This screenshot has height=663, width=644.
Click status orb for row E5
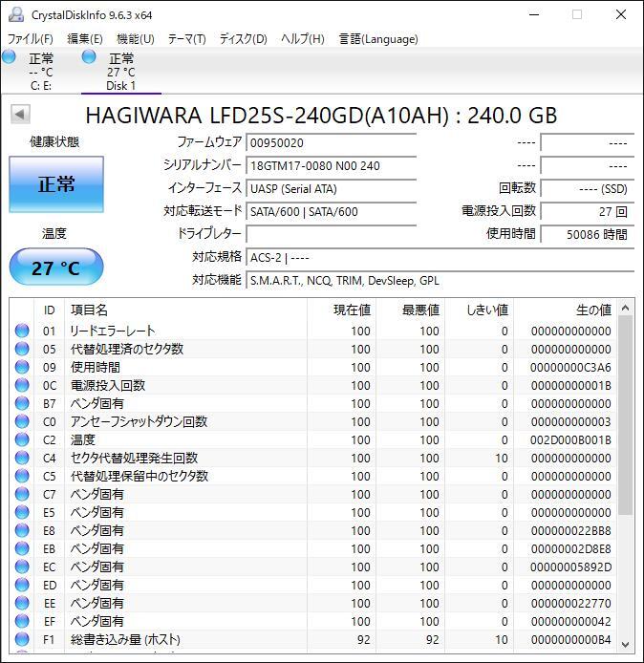[22, 512]
